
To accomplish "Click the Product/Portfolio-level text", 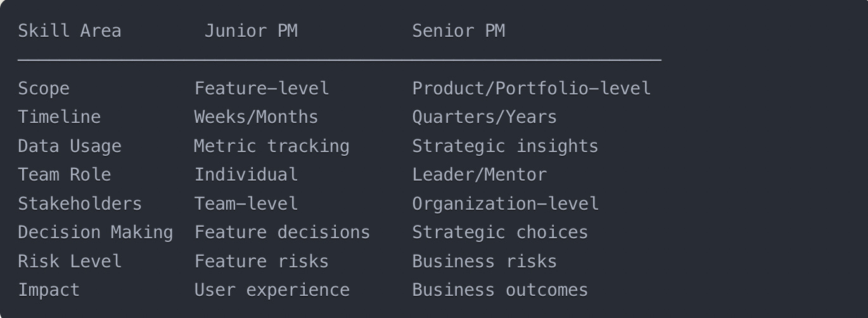I will [532, 88].
